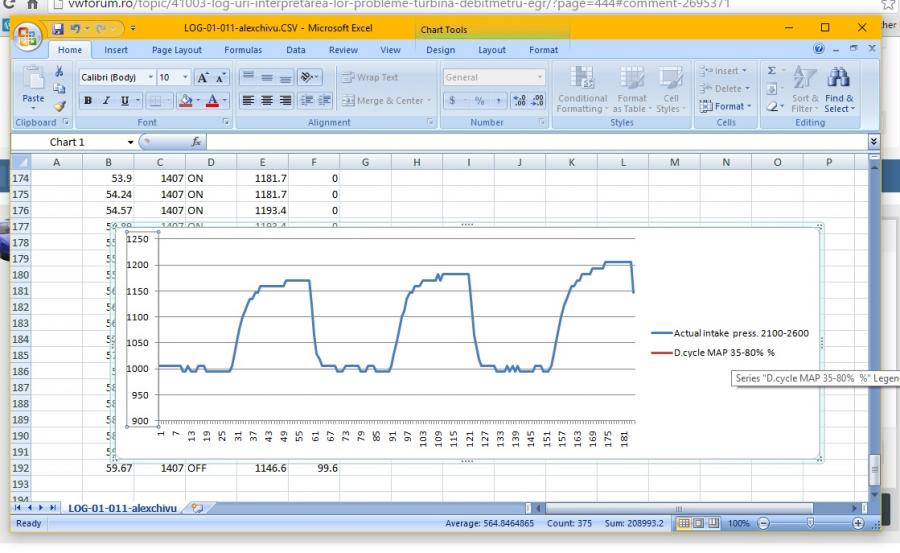Click the Cut scissors icon
This screenshot has height=553, width=900.
[x=59, y=72]
